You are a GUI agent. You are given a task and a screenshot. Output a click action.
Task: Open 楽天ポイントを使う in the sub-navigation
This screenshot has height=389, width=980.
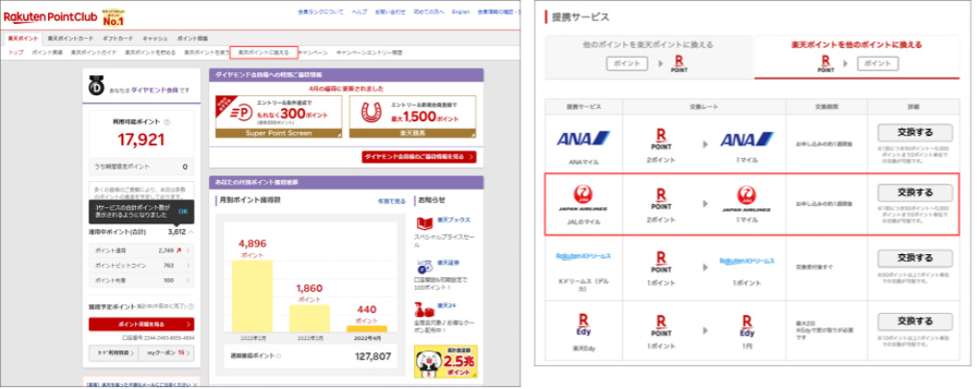pyautogui.click(x=206, y=53)
